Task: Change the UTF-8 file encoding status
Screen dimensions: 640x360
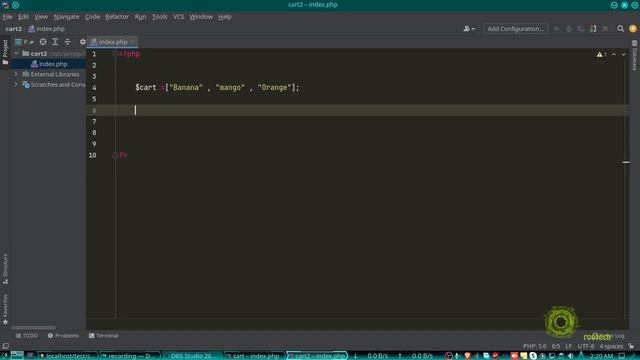Action: (x=586, y=346)
